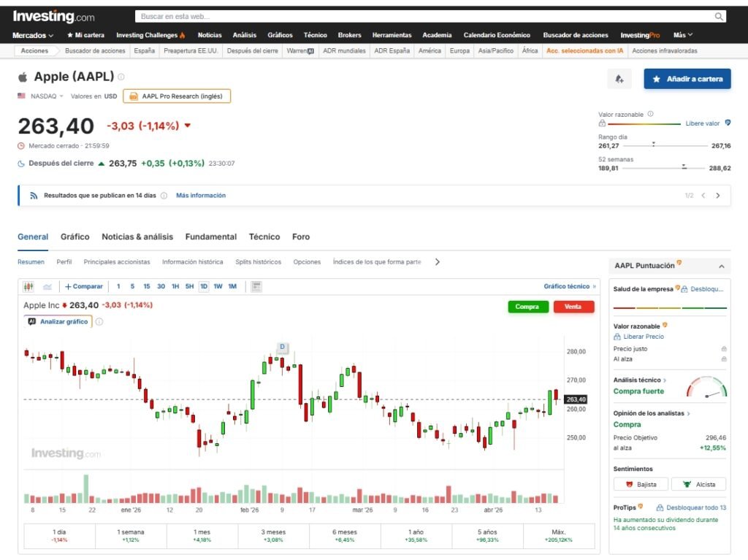Open the NASDAQ exchange dropdown
This screenshot has height=560, width=748.
tap(47, 96)
